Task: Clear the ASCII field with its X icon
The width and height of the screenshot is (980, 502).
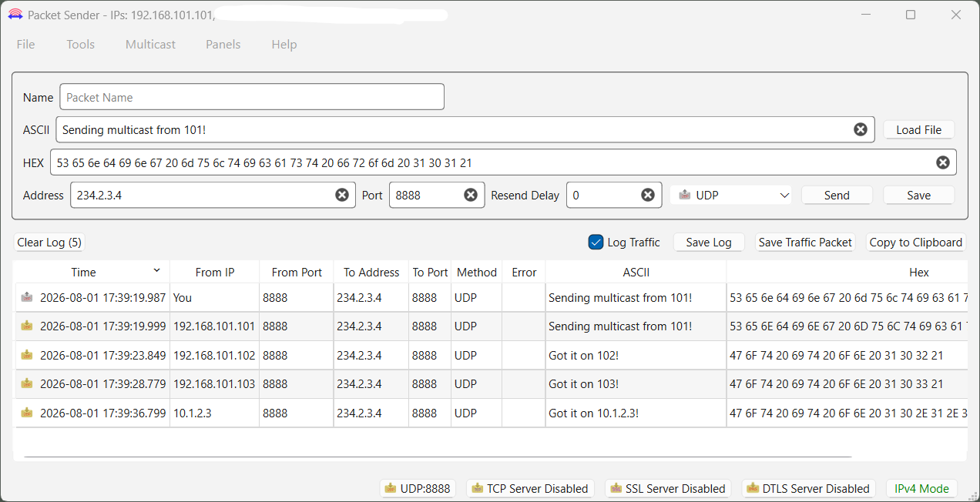Action: 861,129
